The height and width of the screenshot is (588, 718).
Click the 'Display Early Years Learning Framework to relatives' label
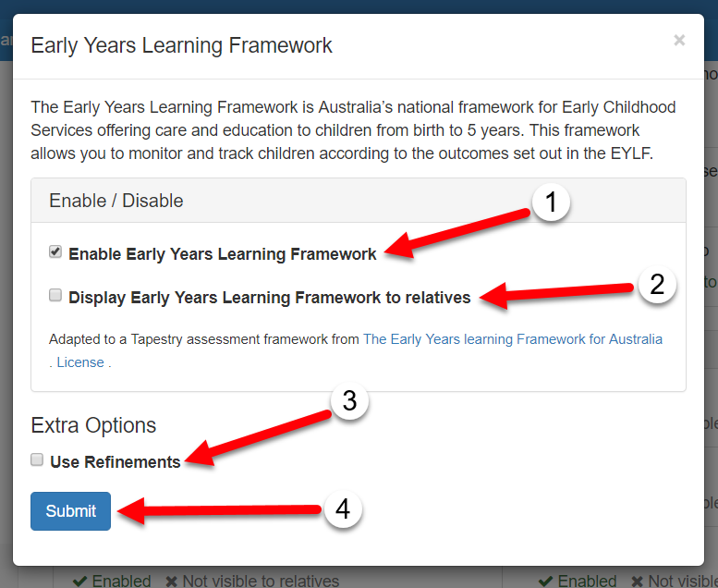(x=270, y=298)
